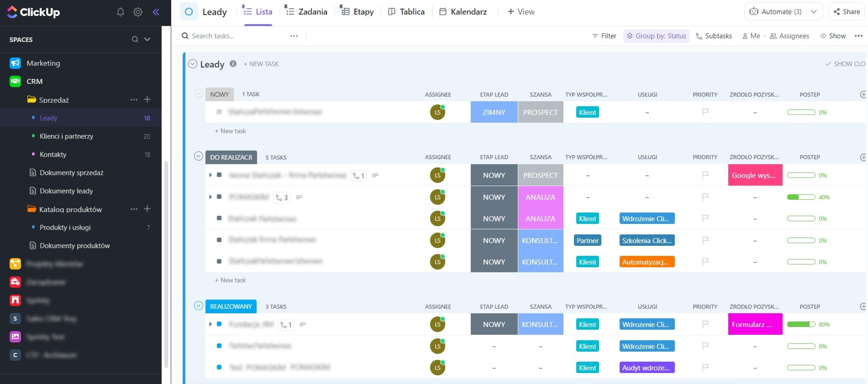Collapse the sidebar with the double arrow

click(156, 12)
